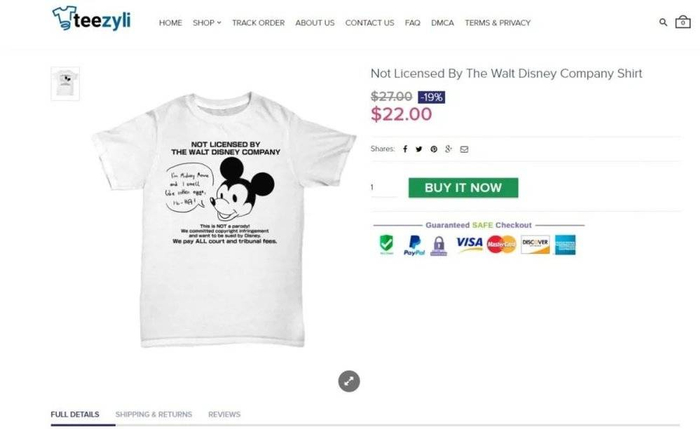Select the small shirt thumbnail
700x429 pixels.
tap(65, 83)
